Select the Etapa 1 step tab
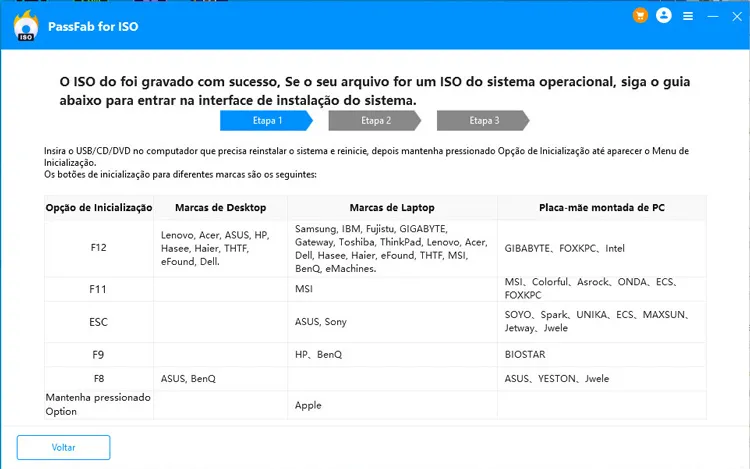The height and width of the screenshot is (469, 750). [x=267, y=121]
